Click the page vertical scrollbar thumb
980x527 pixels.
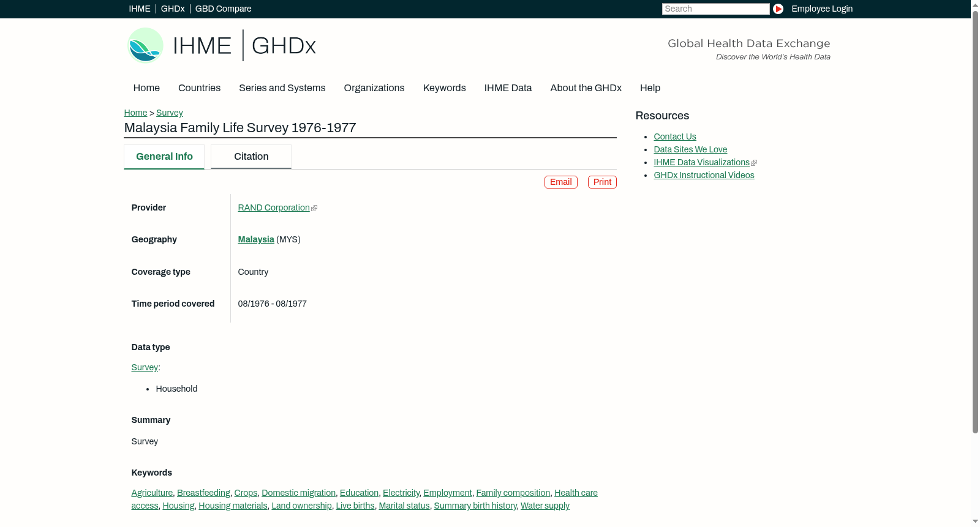[x=975, y=222]
